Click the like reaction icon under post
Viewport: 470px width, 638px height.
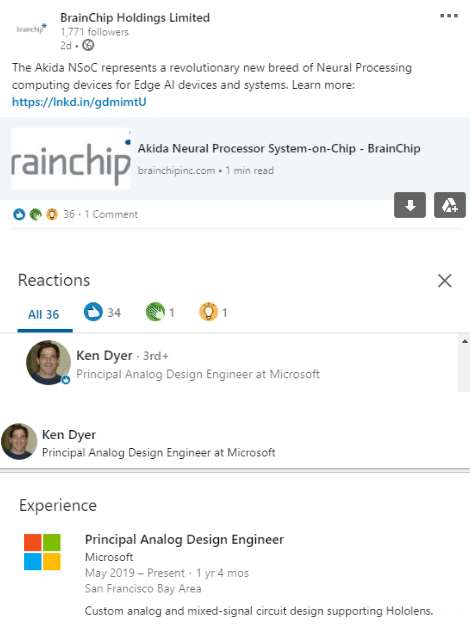click(19, 214)
